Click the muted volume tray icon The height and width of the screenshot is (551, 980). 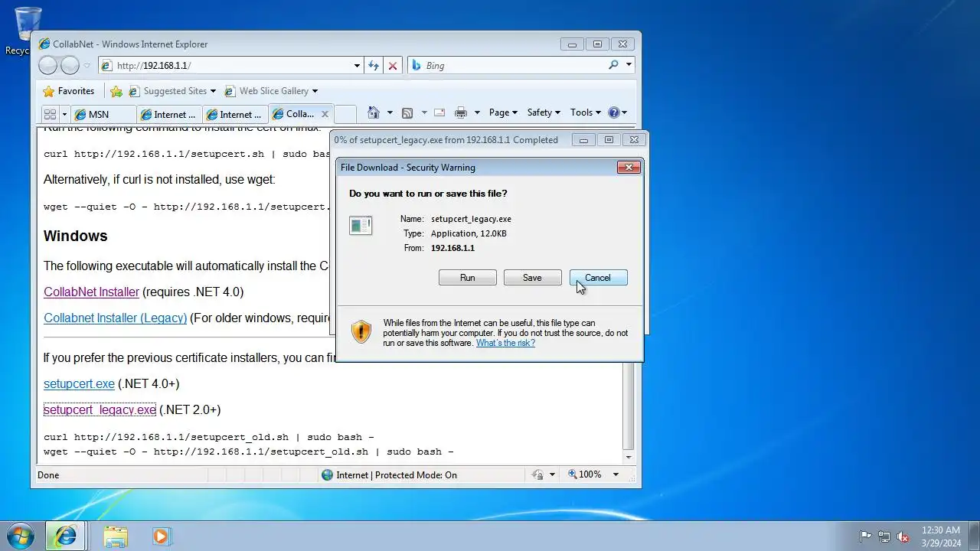(x=903, y=536)
